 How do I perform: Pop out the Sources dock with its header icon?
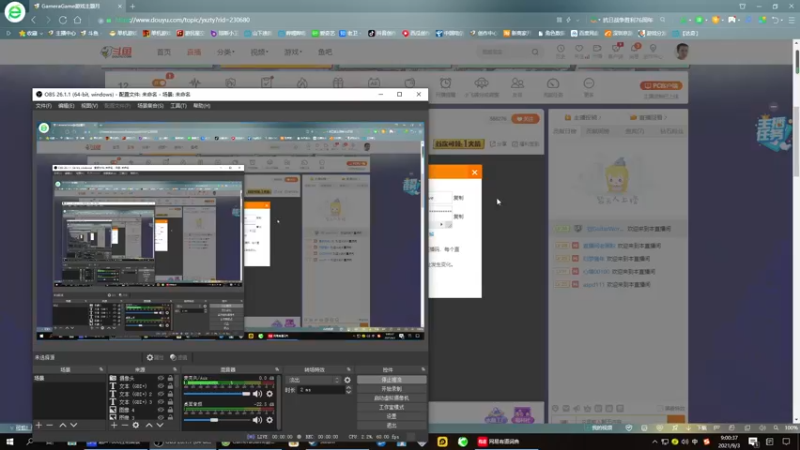(x=175, y=369)
